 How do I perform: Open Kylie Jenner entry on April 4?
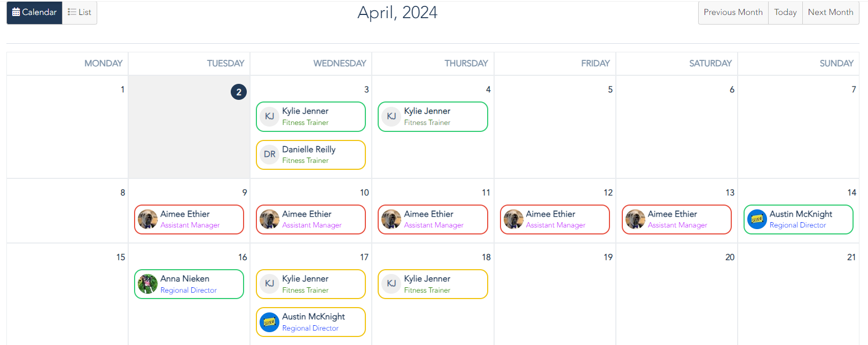[x=433, y=116]
